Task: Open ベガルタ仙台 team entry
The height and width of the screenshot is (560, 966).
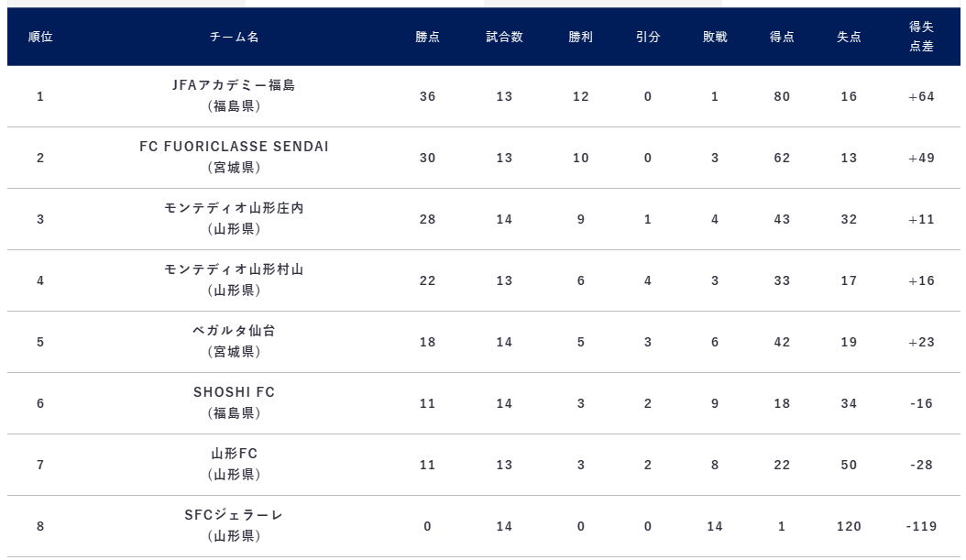Action: pos(234,331)
